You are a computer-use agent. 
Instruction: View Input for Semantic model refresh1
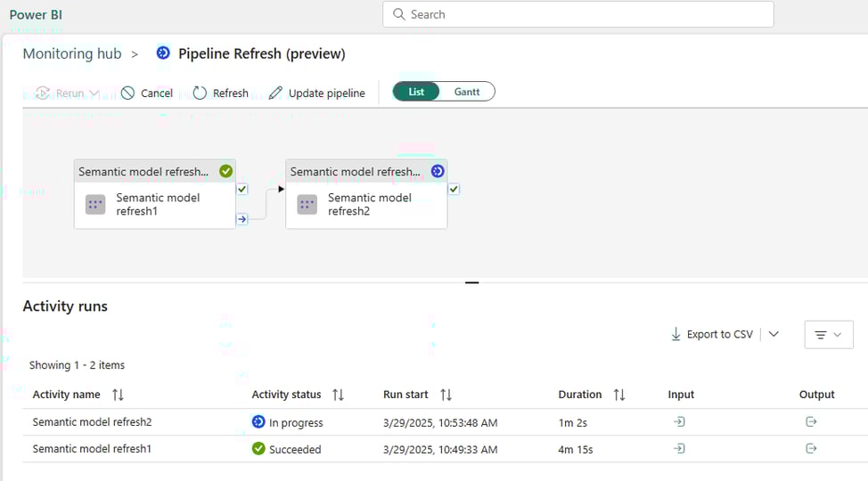(x=679, y=448)
